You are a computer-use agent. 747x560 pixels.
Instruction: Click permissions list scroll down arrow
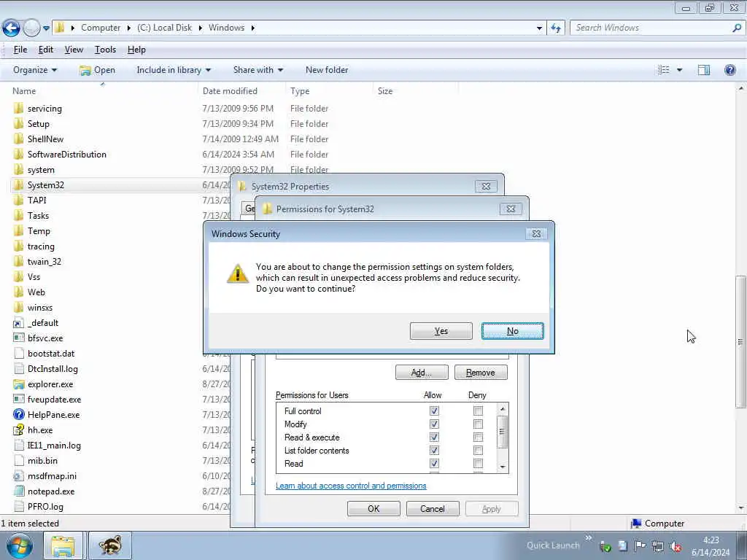point(503,467)
